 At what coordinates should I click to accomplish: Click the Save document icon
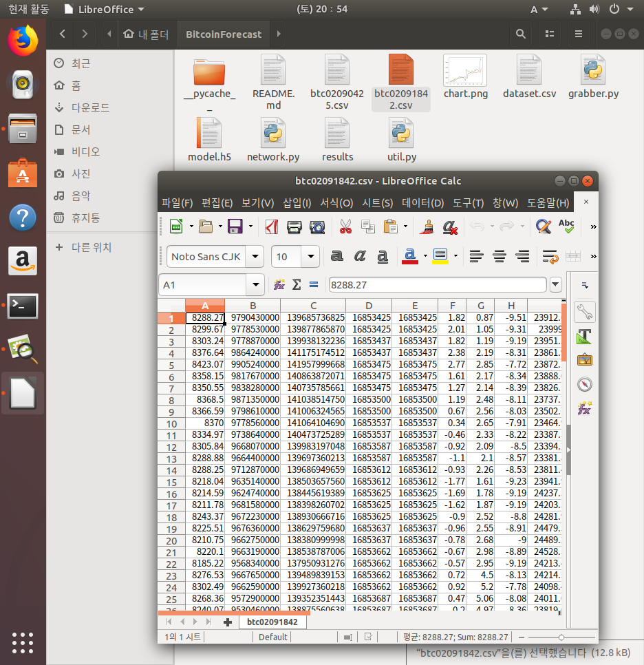[x=235, y=226]
